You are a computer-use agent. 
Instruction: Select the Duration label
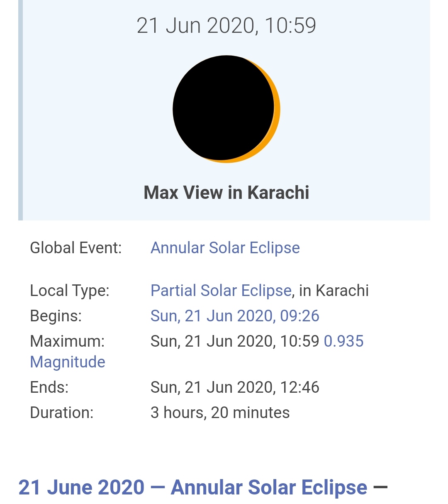[62, 413]
